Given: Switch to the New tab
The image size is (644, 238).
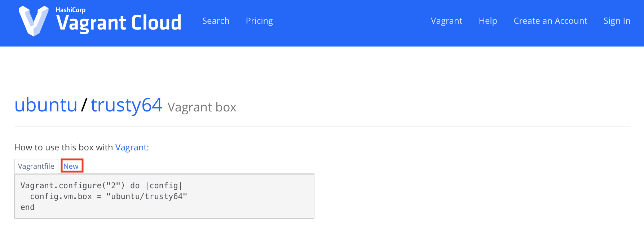Looking at the screenshot, I should [71, 166].
